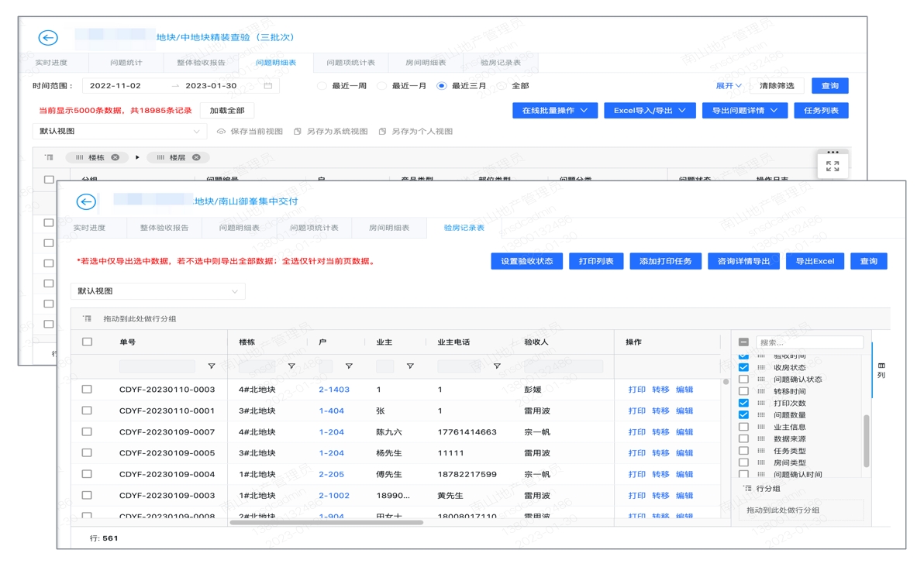The height and width of the screenshot is (567, 924).
Task: Open filter icon for 业主 column
Action: [x=410, y=366]
